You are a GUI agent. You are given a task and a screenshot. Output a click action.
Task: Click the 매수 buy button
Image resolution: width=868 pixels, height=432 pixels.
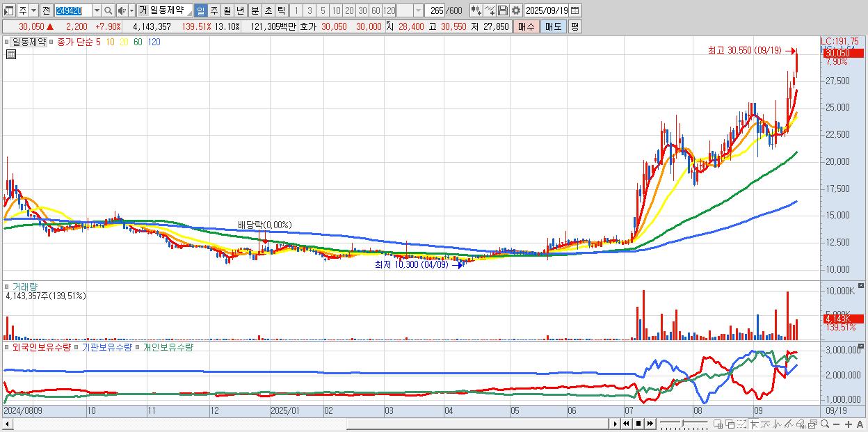click(527, 26)
